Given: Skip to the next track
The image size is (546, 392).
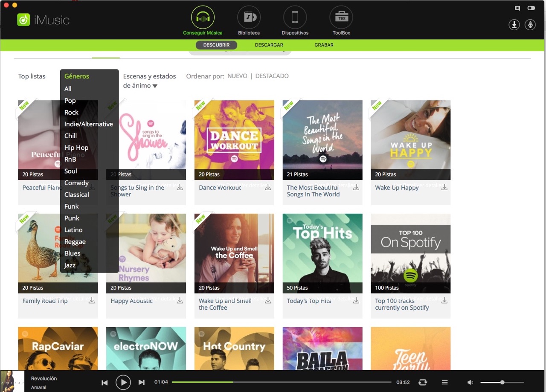Looking at the screenshot, I should (x=142, y=383).
